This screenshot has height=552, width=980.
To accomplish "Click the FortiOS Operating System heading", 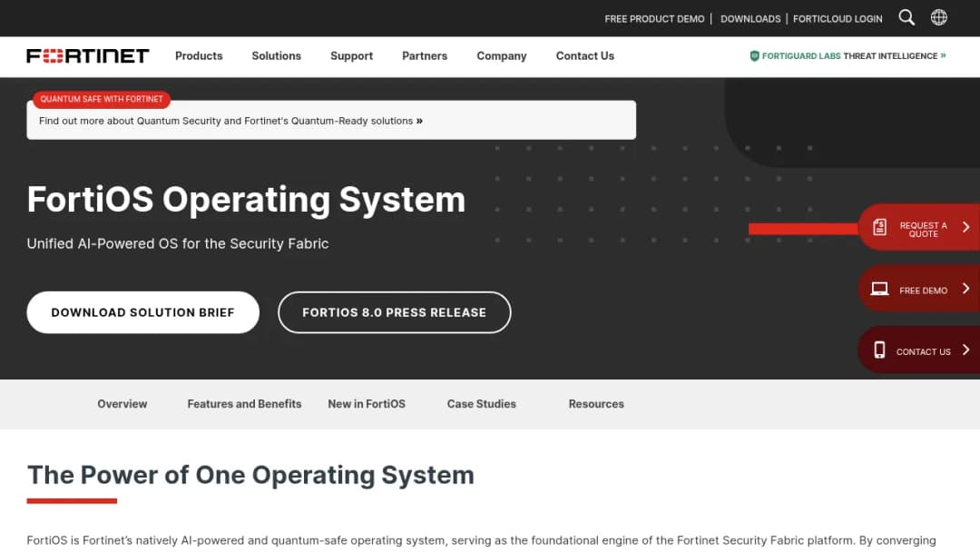I will [x=246, y=200].
